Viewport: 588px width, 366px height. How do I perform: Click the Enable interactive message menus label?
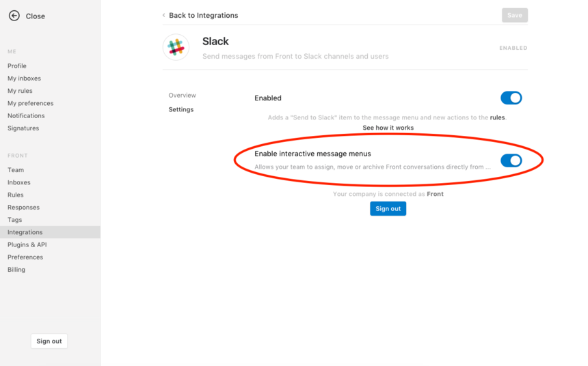(312, 154)
